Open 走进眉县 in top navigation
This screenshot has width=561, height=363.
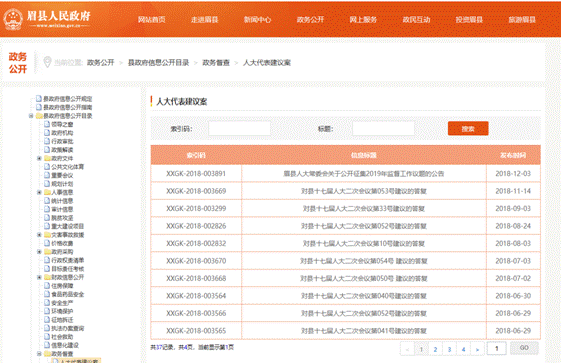click(205, 20)
